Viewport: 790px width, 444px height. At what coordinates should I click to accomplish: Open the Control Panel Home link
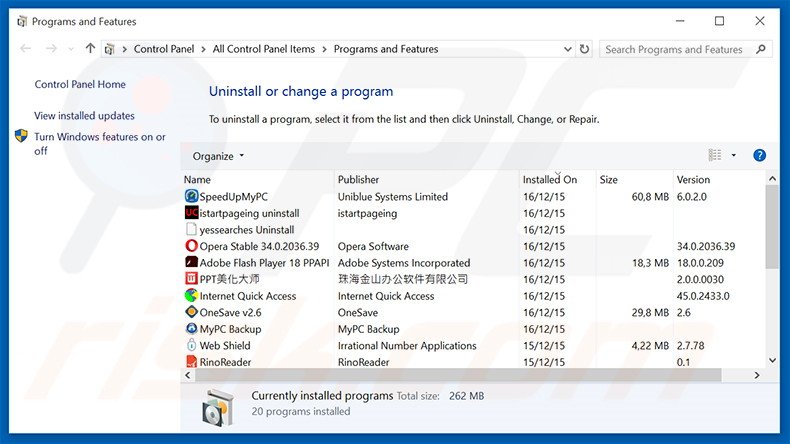click(80, 84)
